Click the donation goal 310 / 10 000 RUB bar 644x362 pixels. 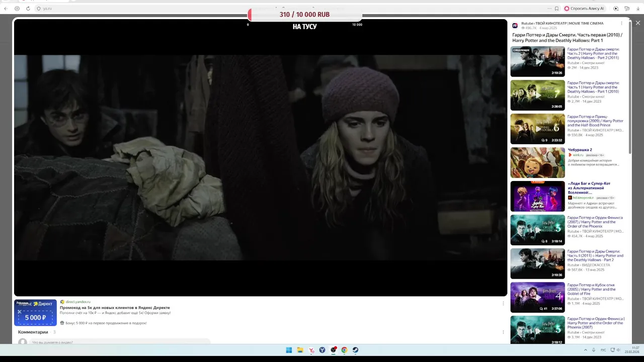pyautogui.click(x=304, y=15)
